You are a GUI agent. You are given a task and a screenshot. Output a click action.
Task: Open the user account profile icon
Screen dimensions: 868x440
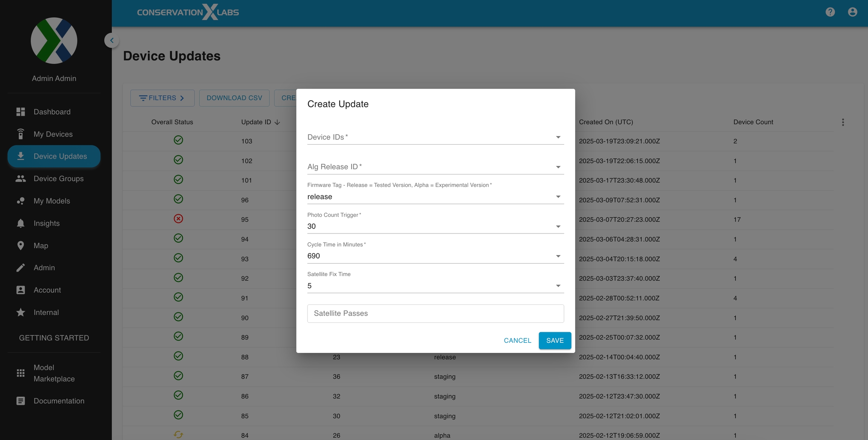tap(852, 12)
